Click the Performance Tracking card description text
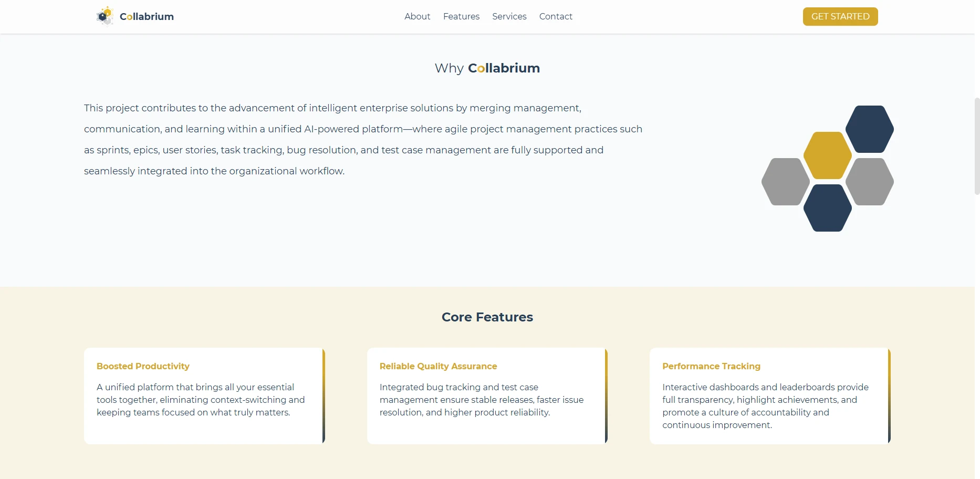Image resolution: width=980 pixels, height=479 pixels. point(765,406)
